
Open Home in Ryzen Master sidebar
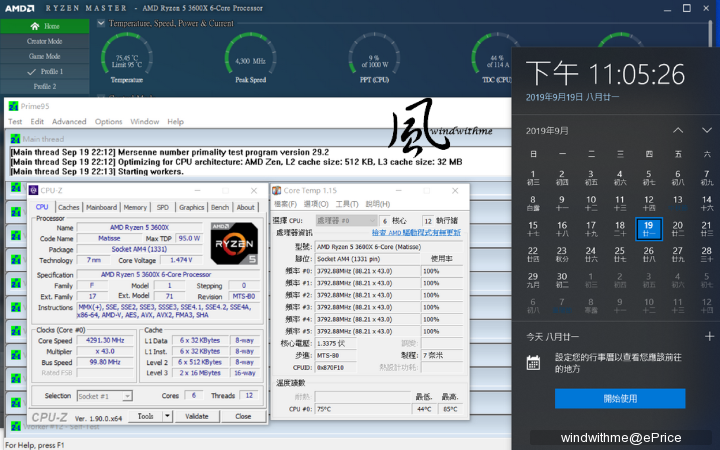pyautogui.click(x=45, y=26)
